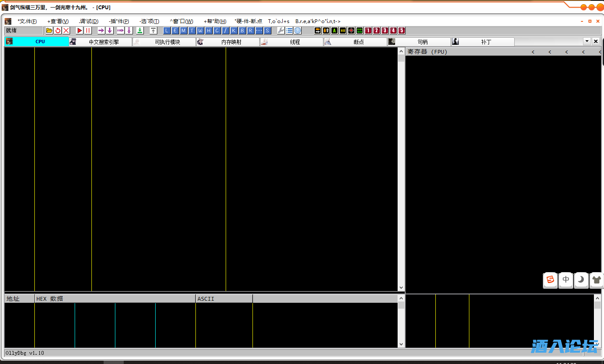604x364 pixels.
Task: Click the green execute till return icon
Action: tap(140, 31)
